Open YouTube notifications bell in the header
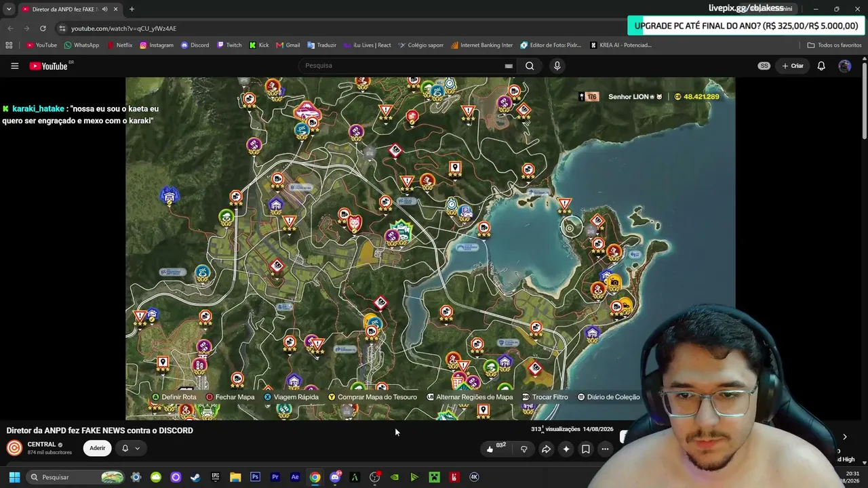The width and height of the screenshot is (868, 488). 821,66
